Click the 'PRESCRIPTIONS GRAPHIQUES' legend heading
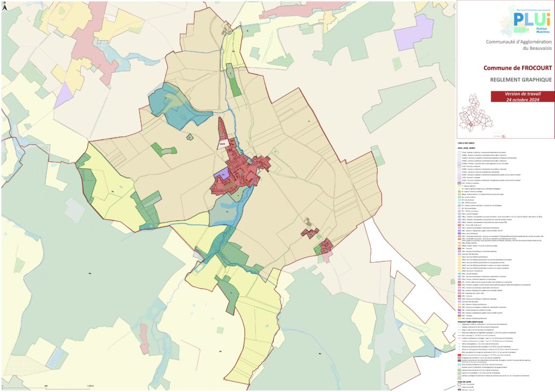 point(470,322)
